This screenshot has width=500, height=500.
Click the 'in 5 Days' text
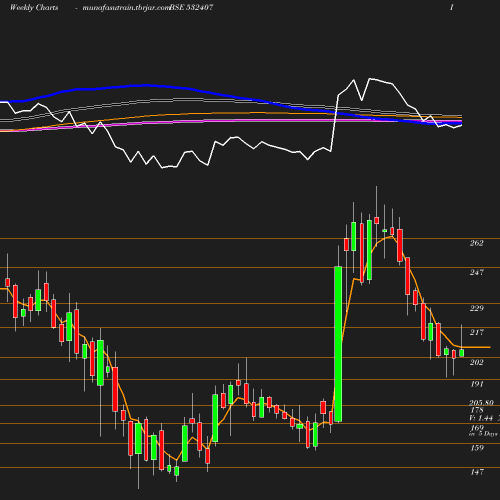[x=483, y=434]
